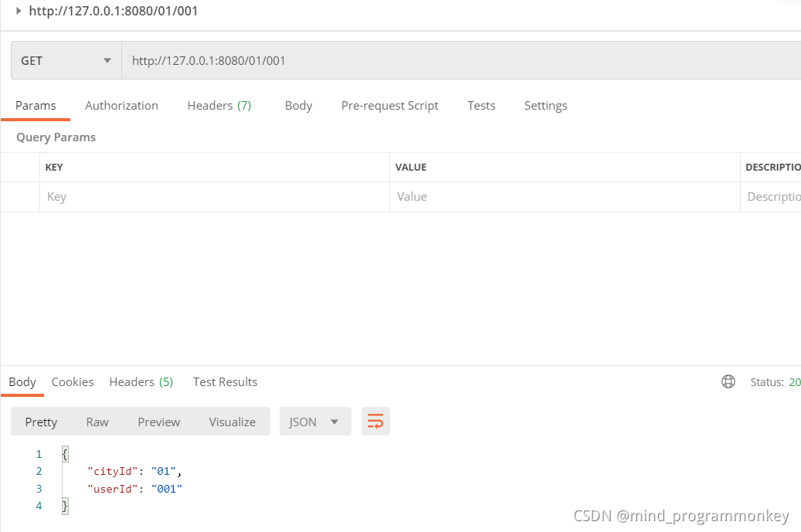801x532 pixels.
Task: Click the network globe icon
Action: (x=728, y=381)
